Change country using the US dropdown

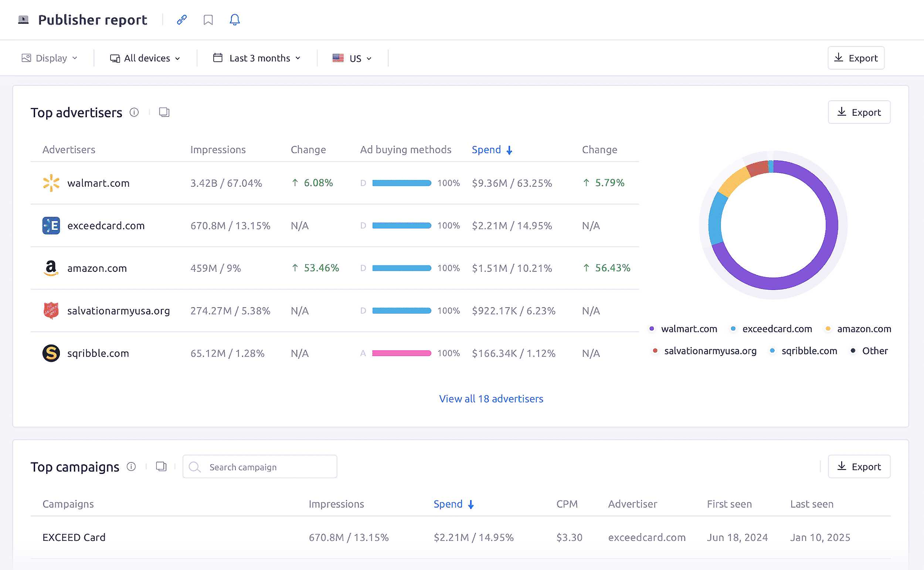pyautogui.click(x=352, y=58)
